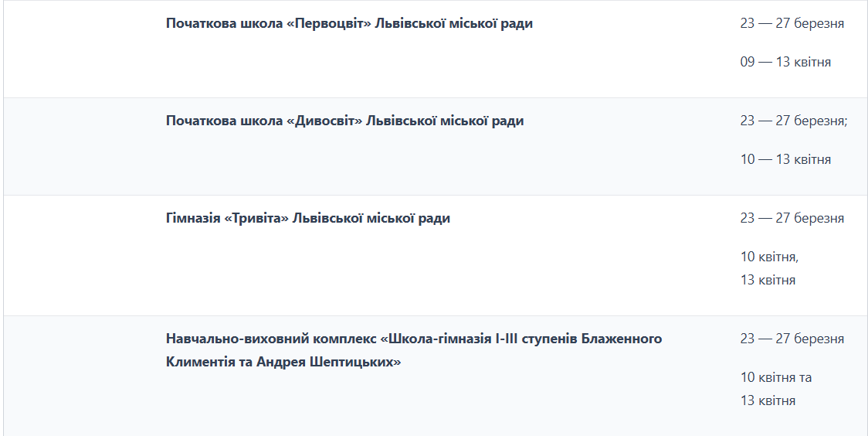
Task: Click the "10 — 13 квітня" date text
Action: tap(785, 159)
